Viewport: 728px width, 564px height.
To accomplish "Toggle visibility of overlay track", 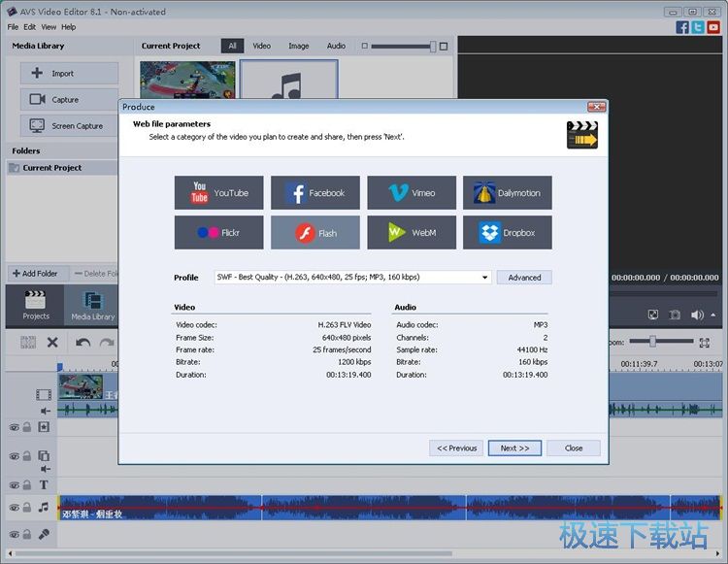I will click(x=14, y=456).
